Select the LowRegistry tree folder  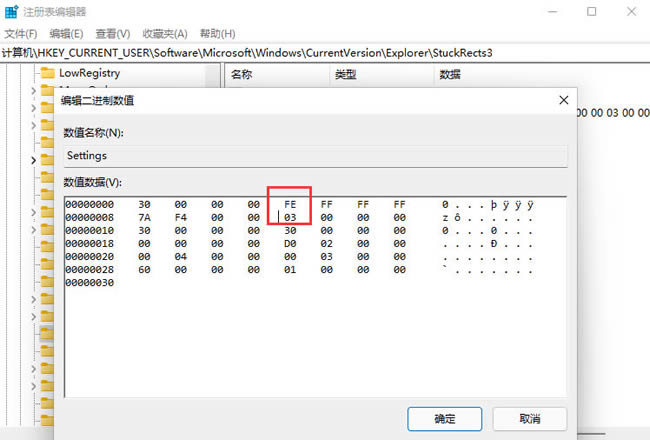coord(89,73)
